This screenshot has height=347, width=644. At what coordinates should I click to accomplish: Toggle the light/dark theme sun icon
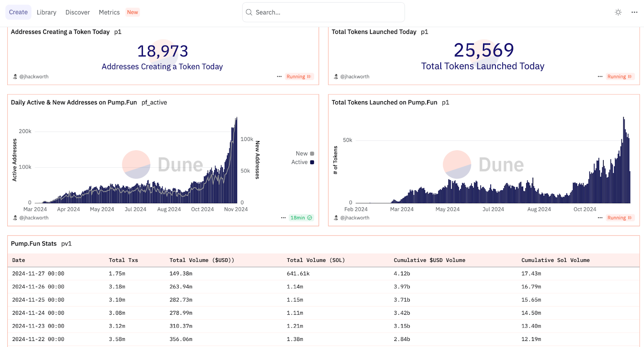point(618,12)
